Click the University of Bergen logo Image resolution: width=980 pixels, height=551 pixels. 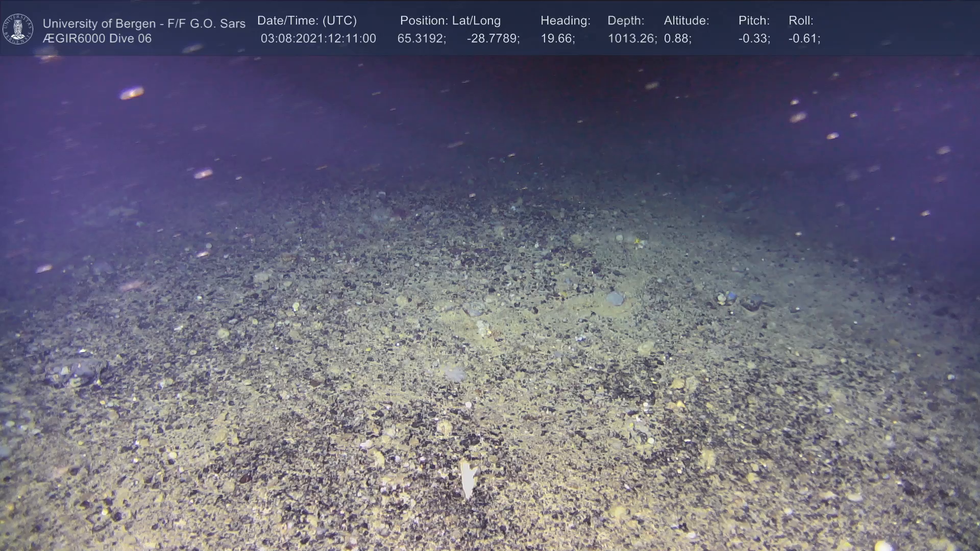pyautogui.click(x=18, y=29)
